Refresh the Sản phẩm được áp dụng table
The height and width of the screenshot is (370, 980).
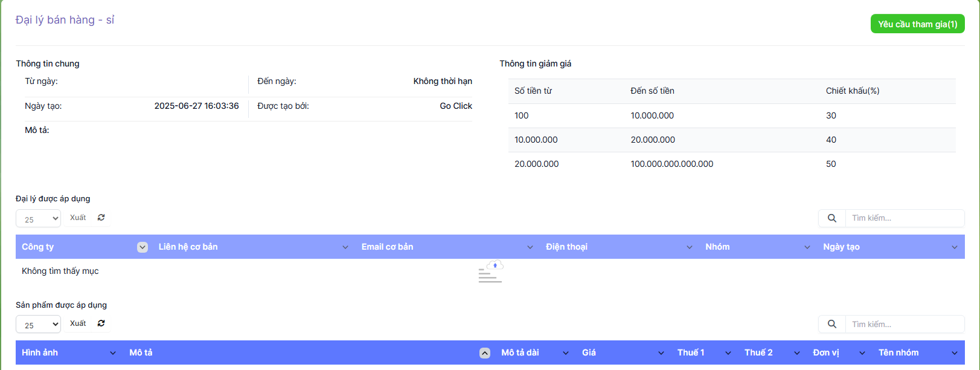101,323
